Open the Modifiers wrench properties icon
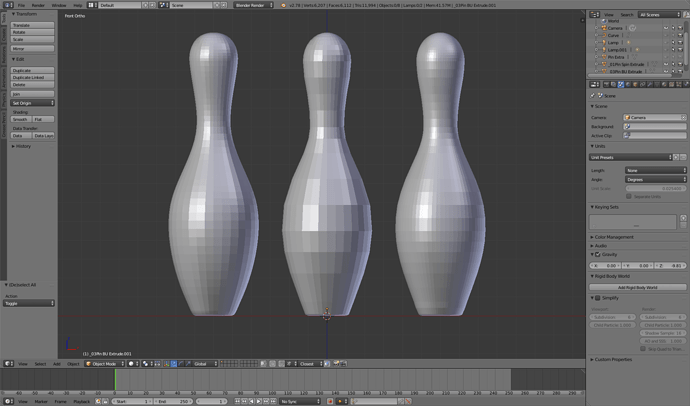The image size is (690, 406). pyautogui.click(x=650, y=84)
